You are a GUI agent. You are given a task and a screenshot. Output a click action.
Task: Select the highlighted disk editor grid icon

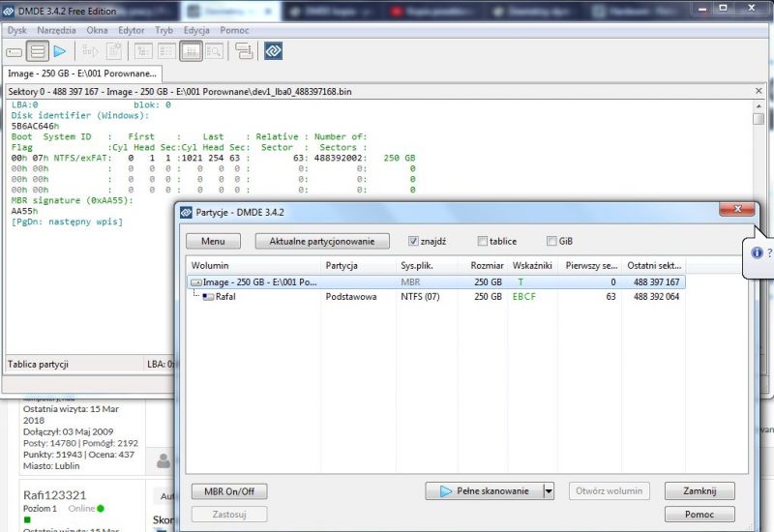(x=191, y=51)
